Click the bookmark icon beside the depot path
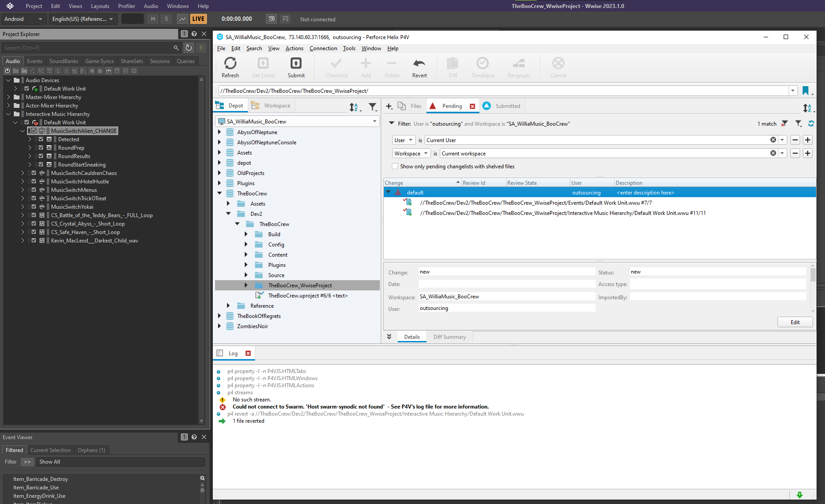825x504 pixels. 805,91
